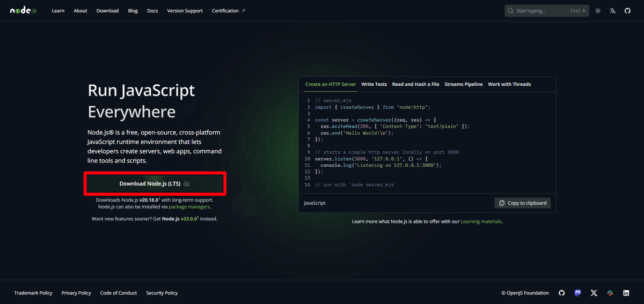
Task: Open the Trademark Policy footer link
Action: coord(33,293)
